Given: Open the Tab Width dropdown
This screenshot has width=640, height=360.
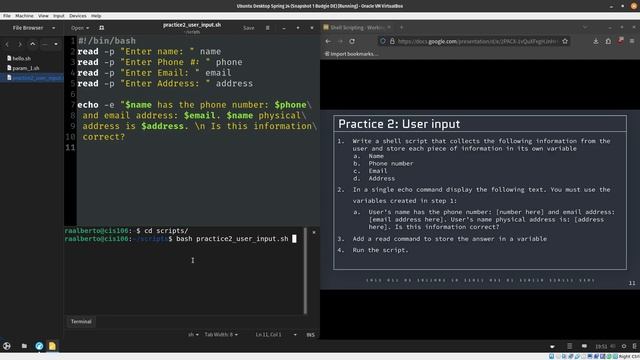Looking at the screenshot, I should (x=221, y=335).
